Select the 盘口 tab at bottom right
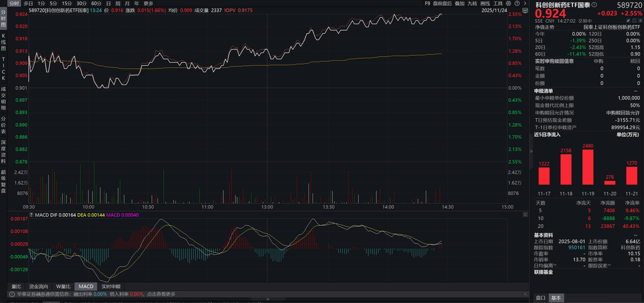The height and width of the screenshot is (303, 644). 541,298
